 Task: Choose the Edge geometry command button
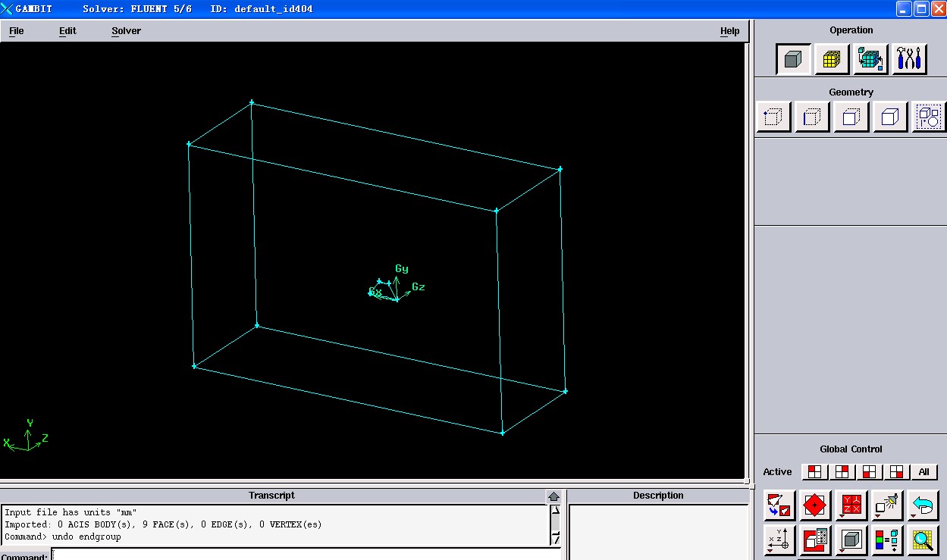click(812, 117)
